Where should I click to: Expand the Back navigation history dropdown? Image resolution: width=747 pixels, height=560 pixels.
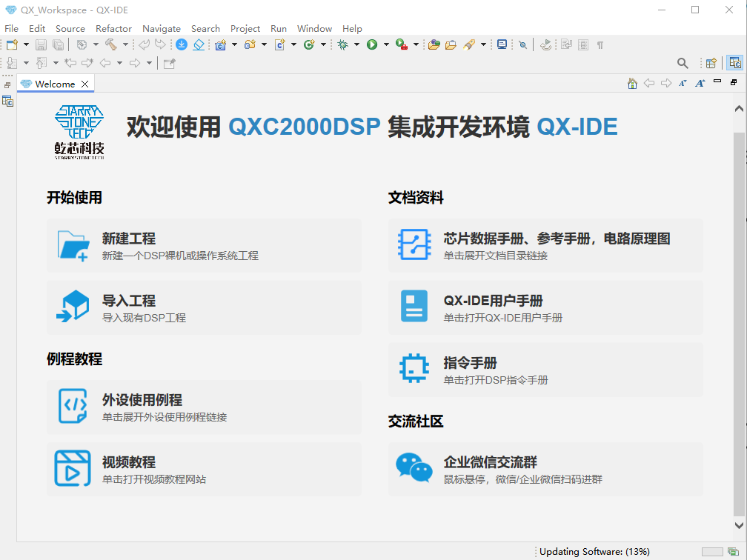[119, 63]
